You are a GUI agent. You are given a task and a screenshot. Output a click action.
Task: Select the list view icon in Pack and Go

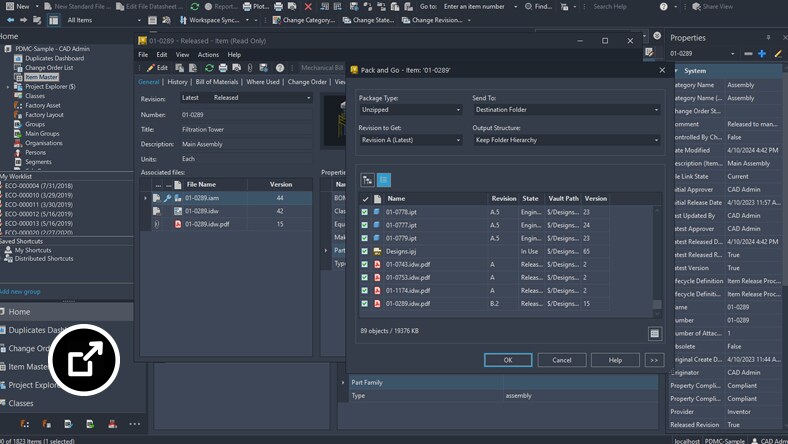pos(383,180)
